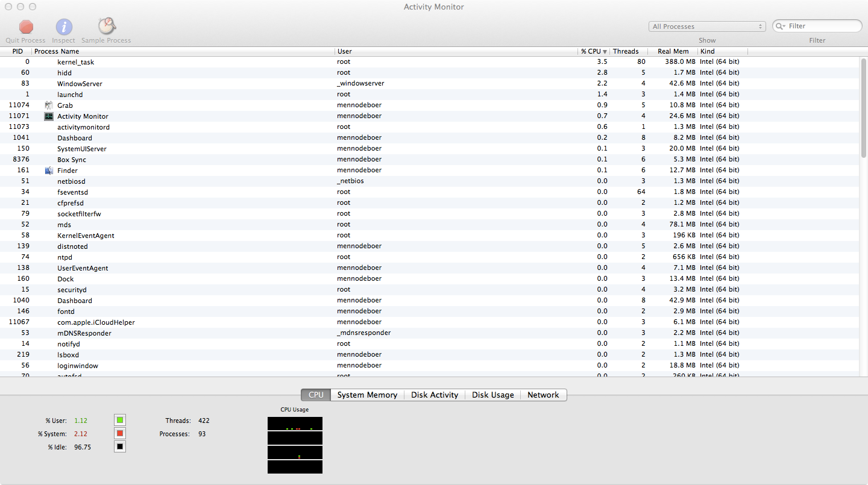The width and height of the screenshot is (868, 485).
Task: Open the Disk Activity tab
Action: point(435,395)
